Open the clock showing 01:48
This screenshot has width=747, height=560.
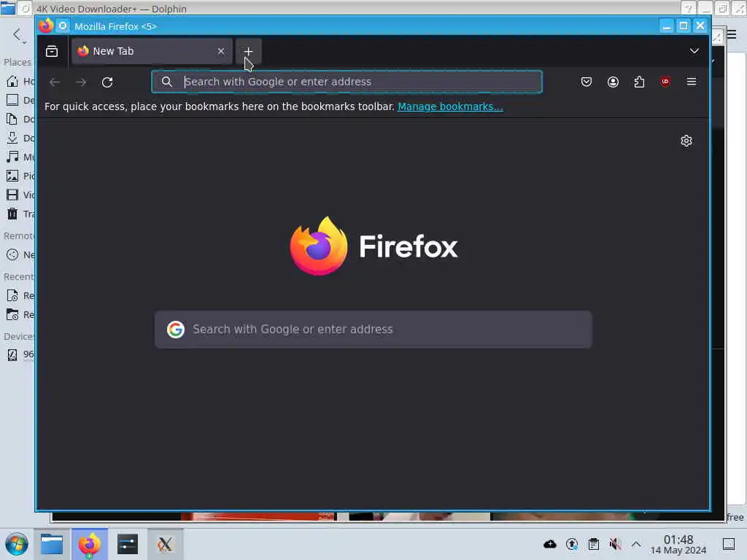click(678, 544)
